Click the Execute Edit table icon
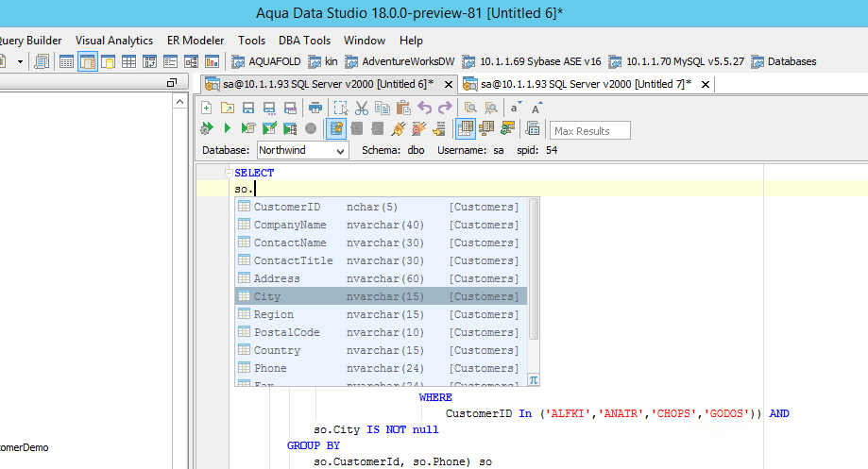Image resolution: width=868 pixels, height=469 pixels. coord(269,129)
